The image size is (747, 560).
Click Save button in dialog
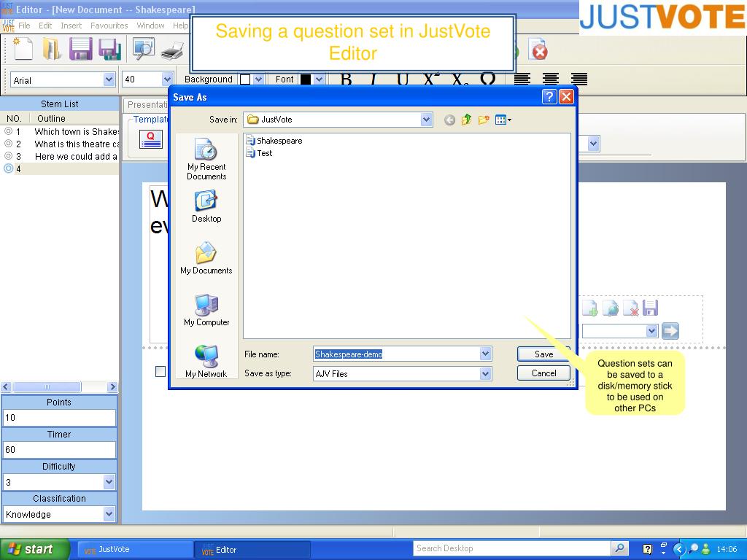pyautogui.click(x=543, y=354)
